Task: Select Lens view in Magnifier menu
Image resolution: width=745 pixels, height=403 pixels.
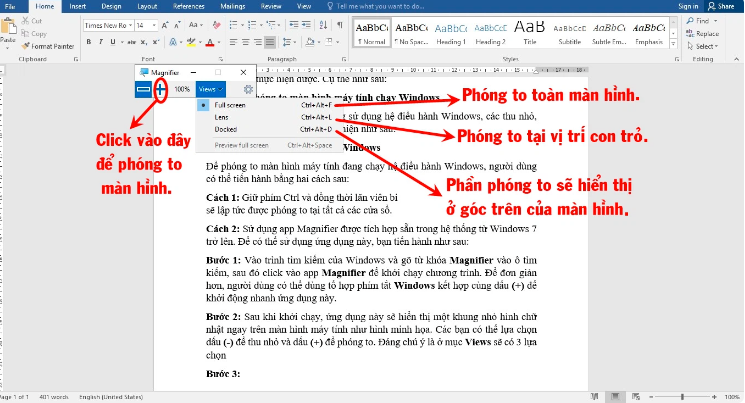Action: click(x=268, y=117)
